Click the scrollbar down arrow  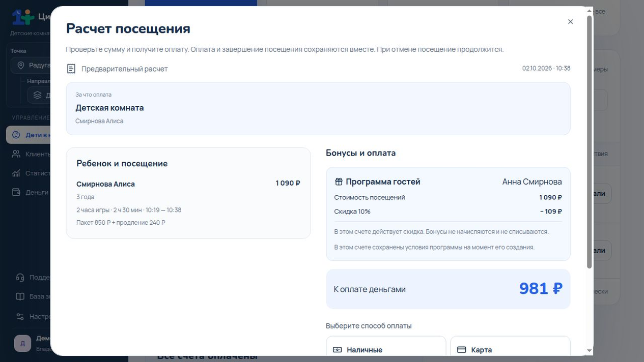tap(590, 351)
